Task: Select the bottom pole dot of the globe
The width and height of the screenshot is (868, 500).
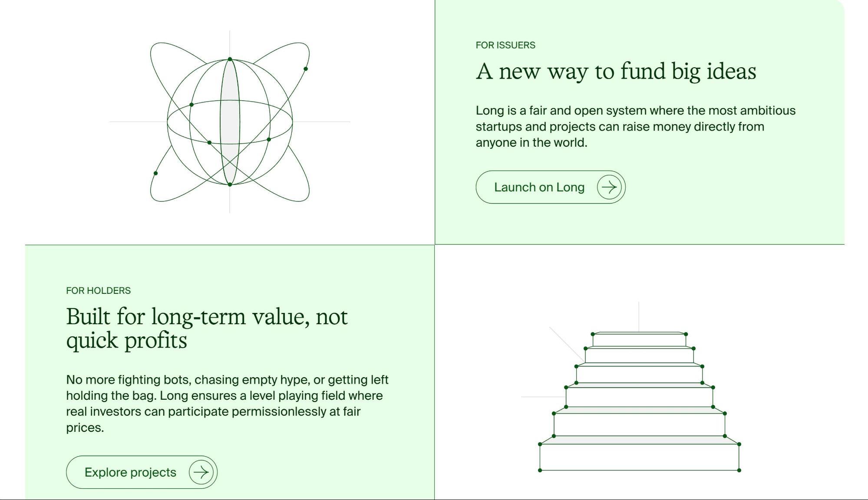Action: tap(230, 184)
